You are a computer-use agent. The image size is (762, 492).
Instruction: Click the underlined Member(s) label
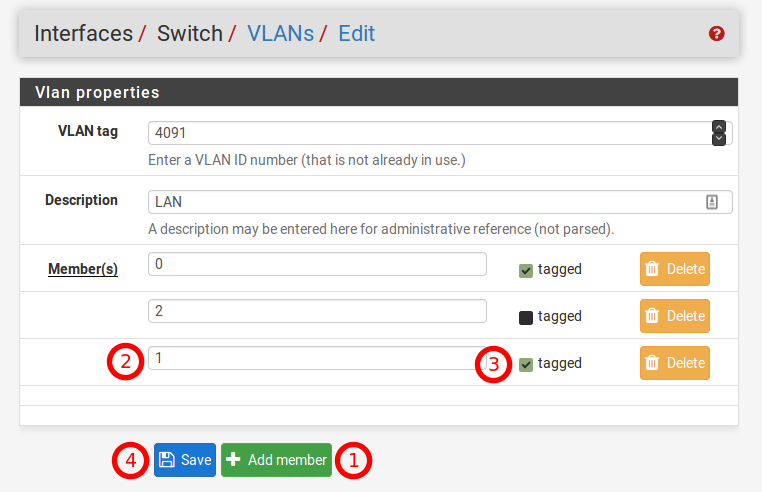(83, 269)
